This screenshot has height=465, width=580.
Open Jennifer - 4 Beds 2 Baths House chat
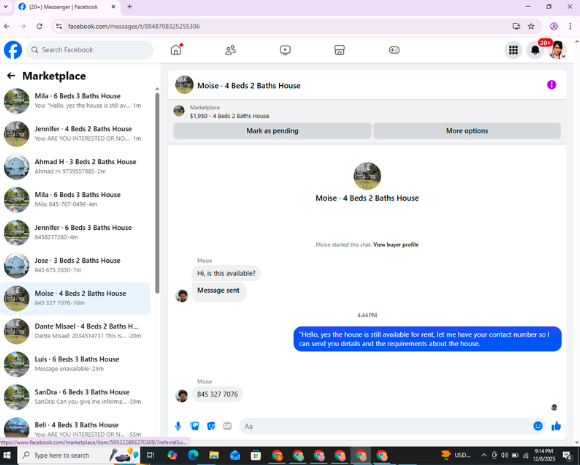[76, 134]
